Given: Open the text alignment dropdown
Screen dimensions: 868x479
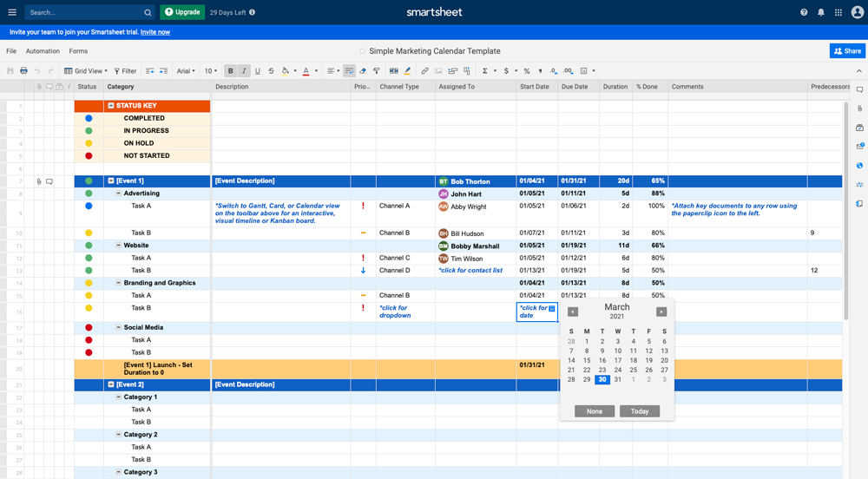Looking at the screenshot, I should tap(334, 71).
